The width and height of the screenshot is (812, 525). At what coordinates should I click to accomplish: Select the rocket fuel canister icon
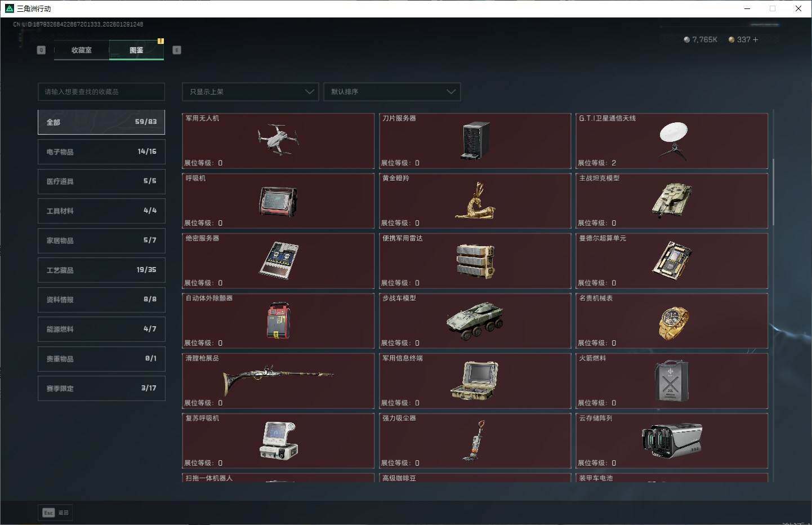[x=671, y=381]
